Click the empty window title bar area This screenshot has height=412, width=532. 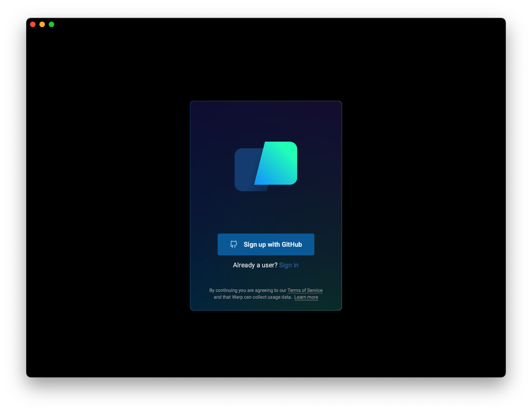tap(266, 24)
